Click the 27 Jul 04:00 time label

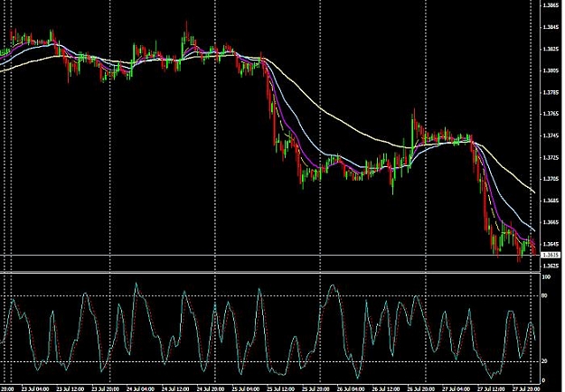click(456, 389)
